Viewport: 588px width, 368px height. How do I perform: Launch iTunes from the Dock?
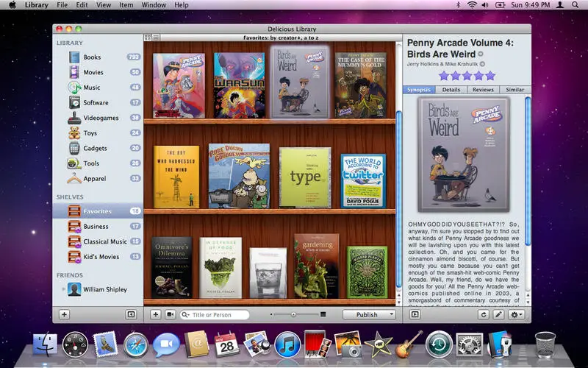pos(287,345)
